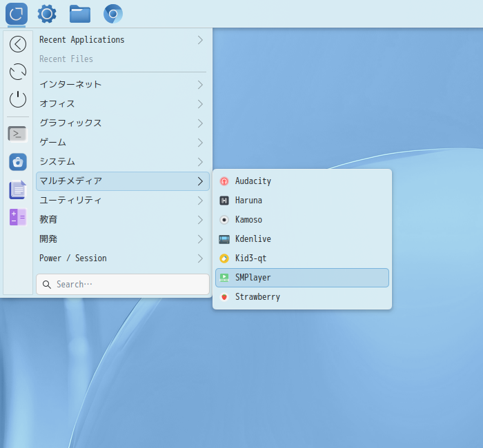Select the ゲーム menu category

pyautogui.click(x=53, y=143)
